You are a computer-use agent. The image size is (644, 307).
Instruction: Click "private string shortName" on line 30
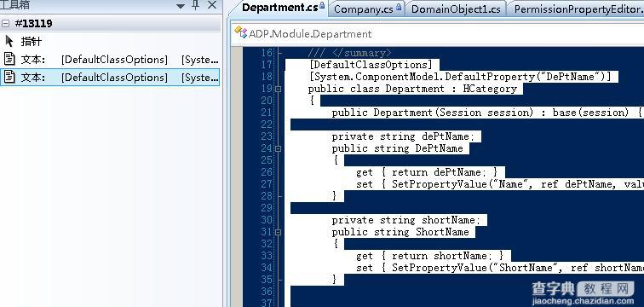(x=405, y=220)
